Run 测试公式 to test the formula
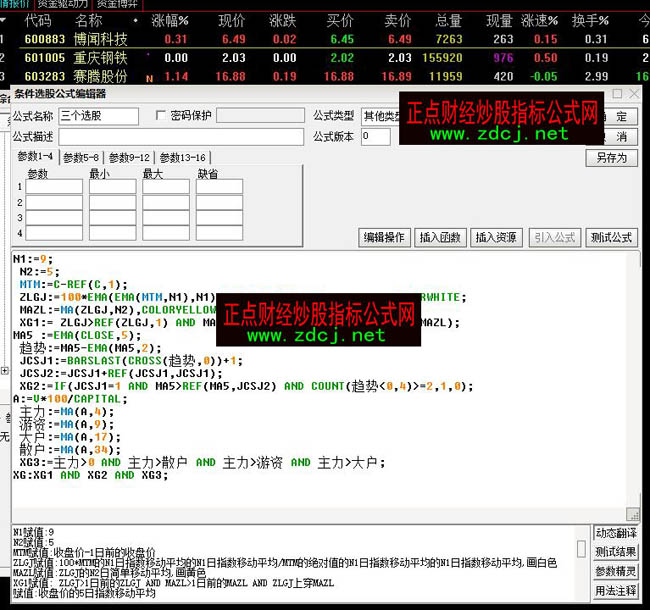 (611, 237)
